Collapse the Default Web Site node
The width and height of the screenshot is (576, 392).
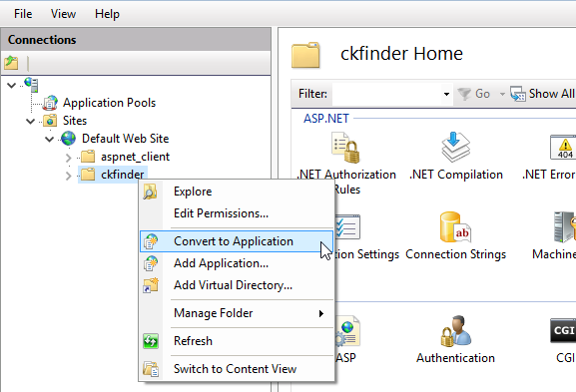tap(49, 139)
